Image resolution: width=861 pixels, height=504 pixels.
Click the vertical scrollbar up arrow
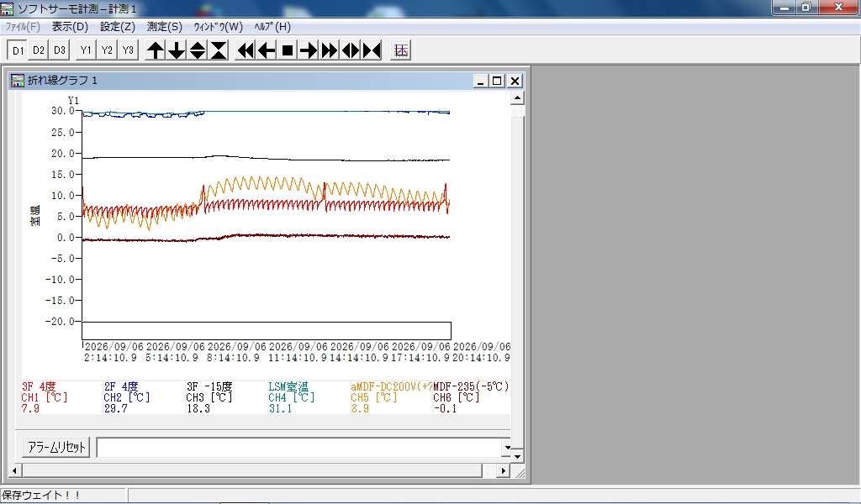pyautogui.click(x=517, y=98)
